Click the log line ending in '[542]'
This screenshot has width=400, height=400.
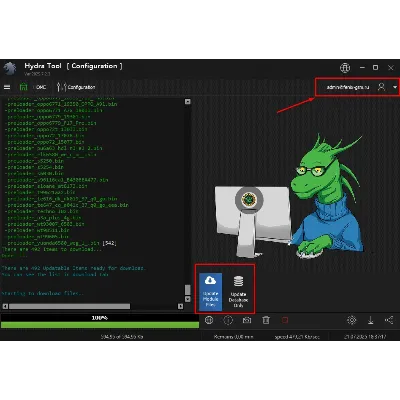point(62,243)
